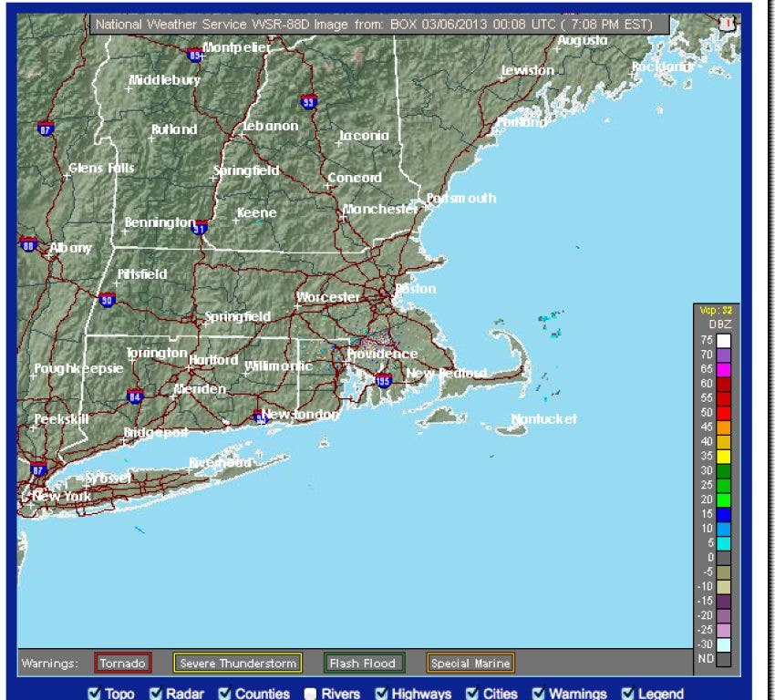Image resolution: width=775 pixels, height=700 pixels.
Task: Hide the Legend using its checkbox
Action: (x=627, y=694)
